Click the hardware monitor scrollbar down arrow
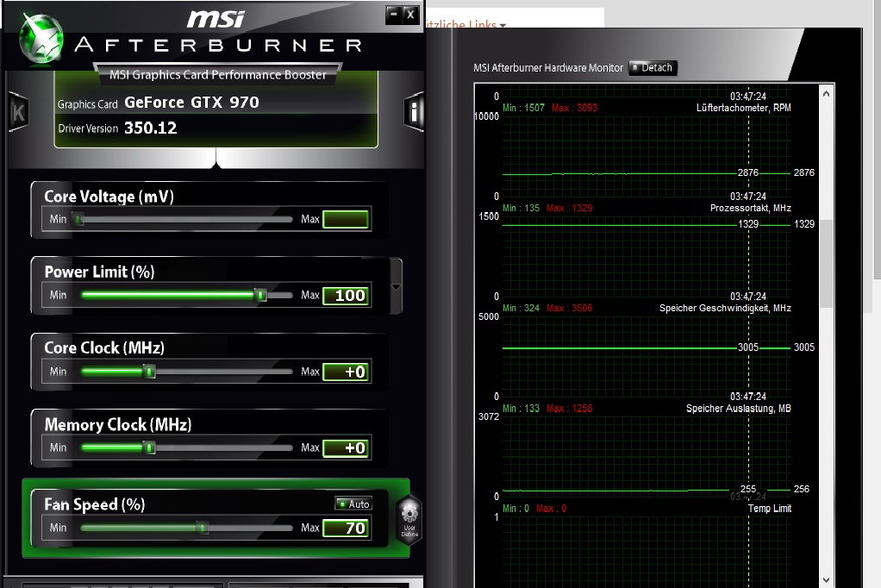 coord(826,579)
